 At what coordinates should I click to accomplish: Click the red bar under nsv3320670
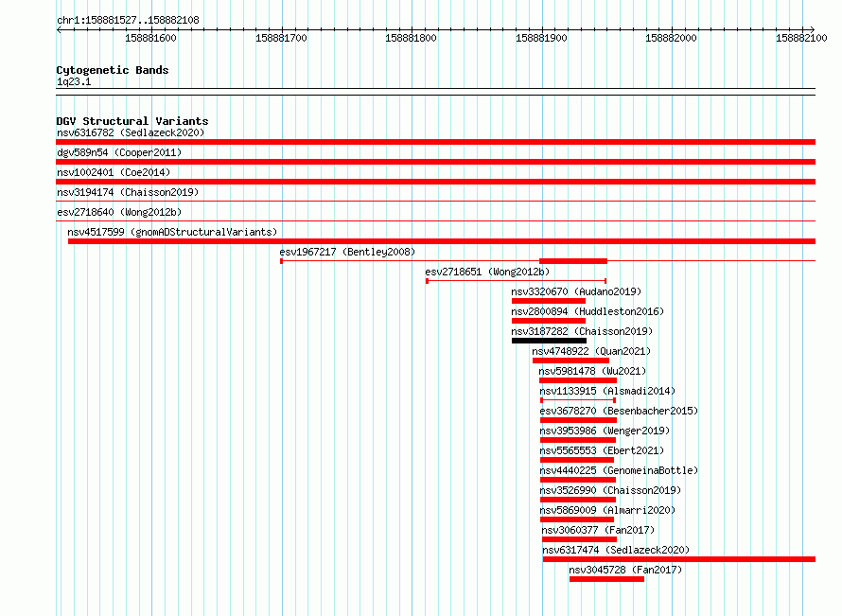(549, 301)
